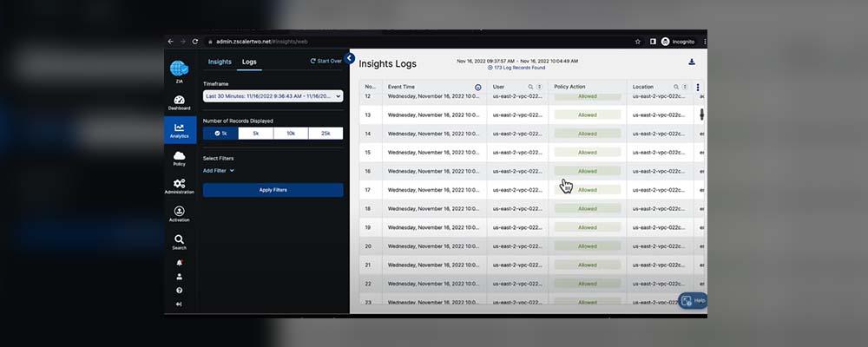Toggle the browser side panel icon

click(653, 42)
